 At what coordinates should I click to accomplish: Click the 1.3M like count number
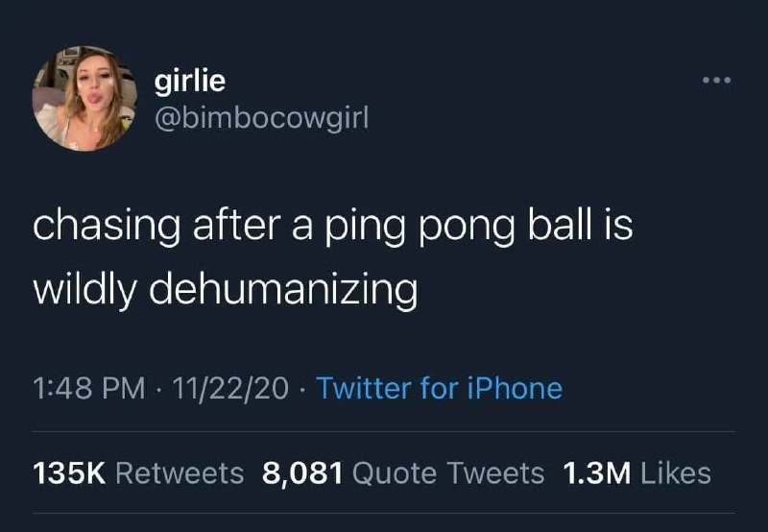coord(597,473)
